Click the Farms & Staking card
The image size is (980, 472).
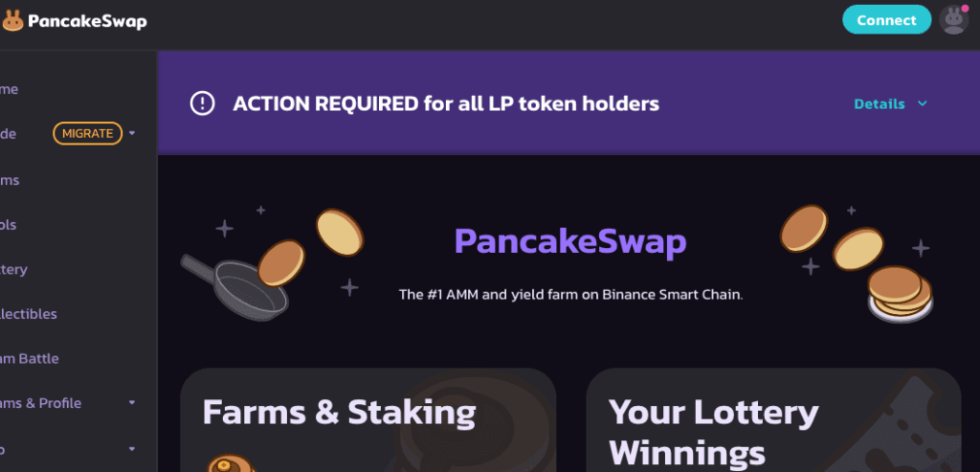[368, 420]
